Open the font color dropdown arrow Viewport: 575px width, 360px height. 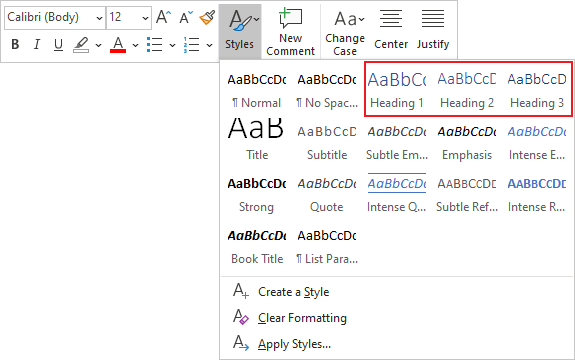click(135, 45)
